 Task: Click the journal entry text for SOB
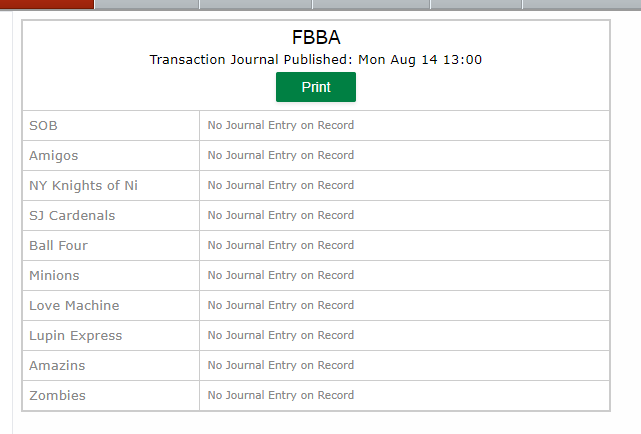pyautogui.click(x=280, y=125)
